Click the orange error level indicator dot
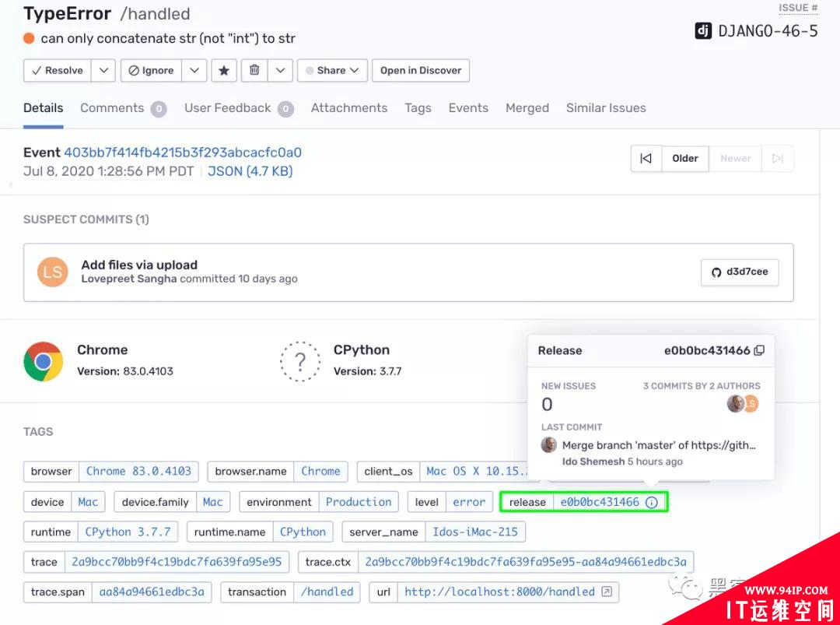 [x=29, y=38]
